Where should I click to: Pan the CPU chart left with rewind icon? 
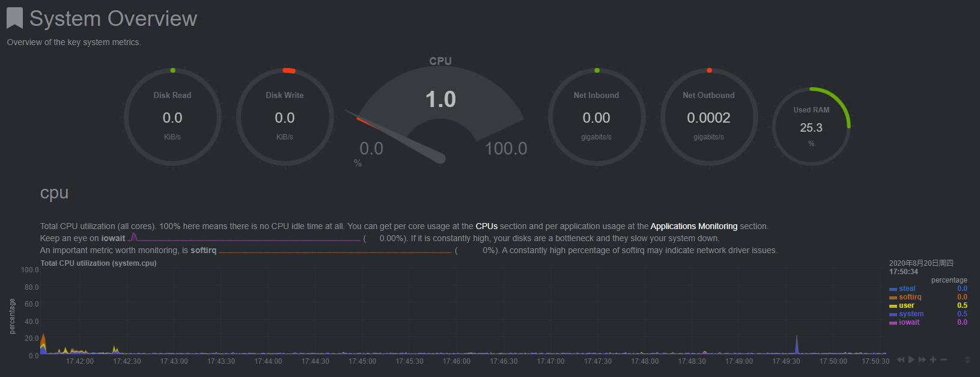pos(900,360)
